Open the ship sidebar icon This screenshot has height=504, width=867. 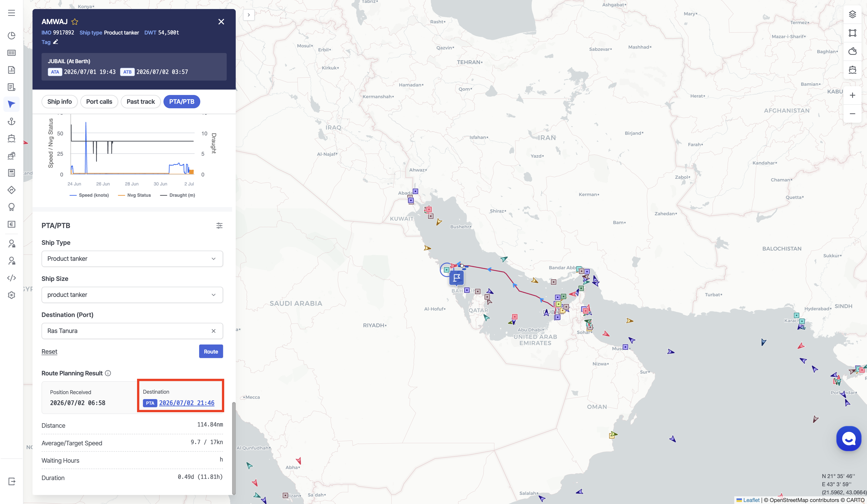(x=11, y=139)
